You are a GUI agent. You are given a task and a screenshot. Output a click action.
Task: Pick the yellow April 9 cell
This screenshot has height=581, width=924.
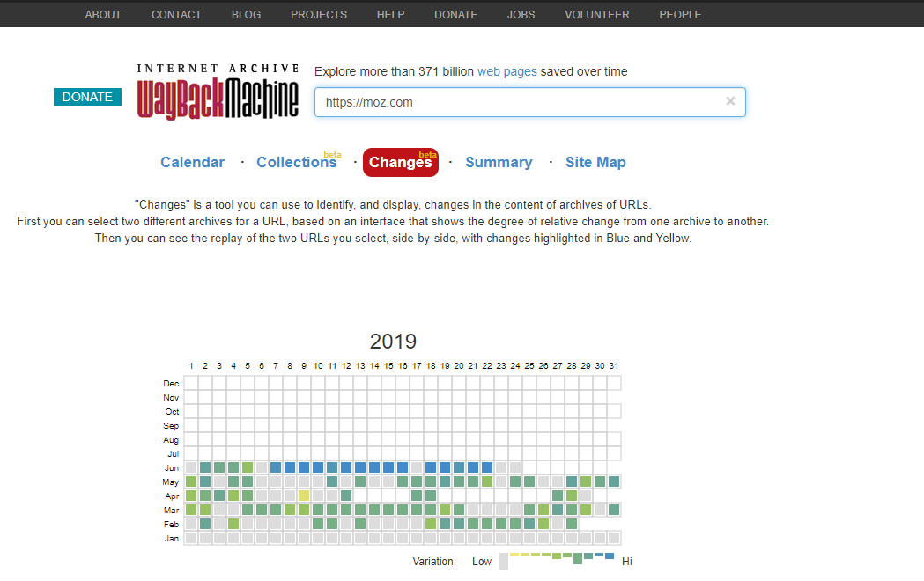click(304, 496)
